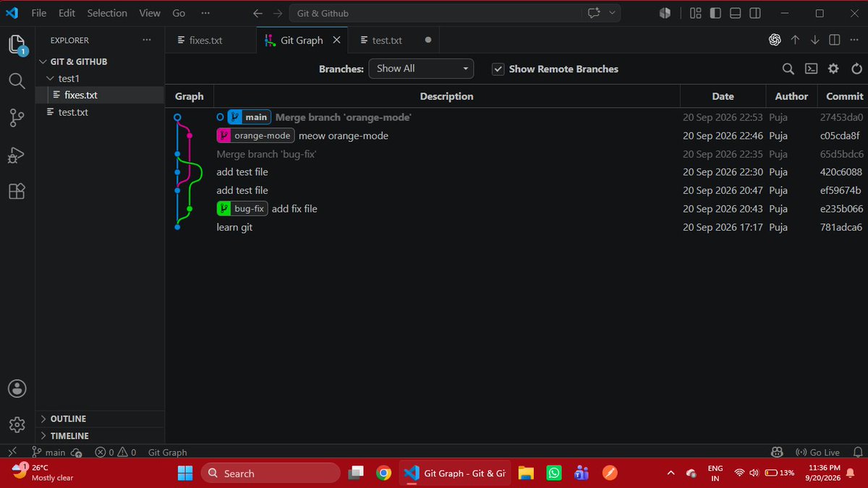
Task: Open the Branches Show All dropdown
Action: [x=421, y=69]
